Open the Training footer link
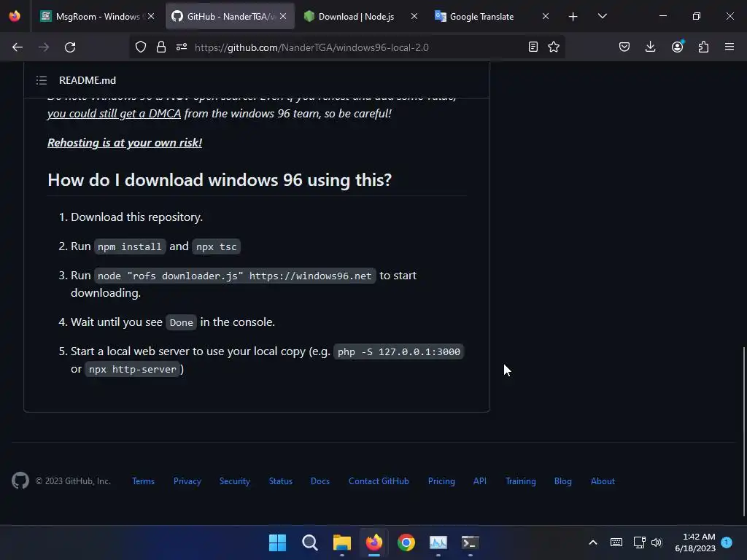This screenshot has width=747, height=560. tap(521, 481)
